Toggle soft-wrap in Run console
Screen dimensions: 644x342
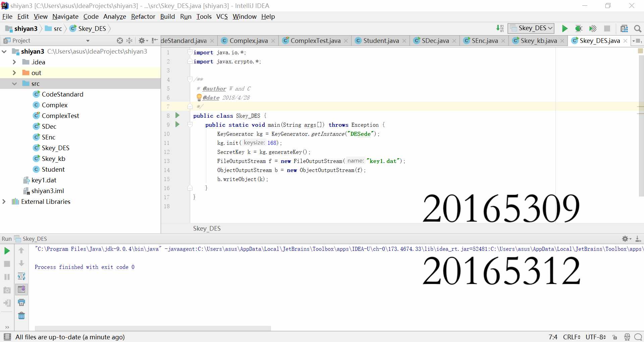[x=21, y=276]
